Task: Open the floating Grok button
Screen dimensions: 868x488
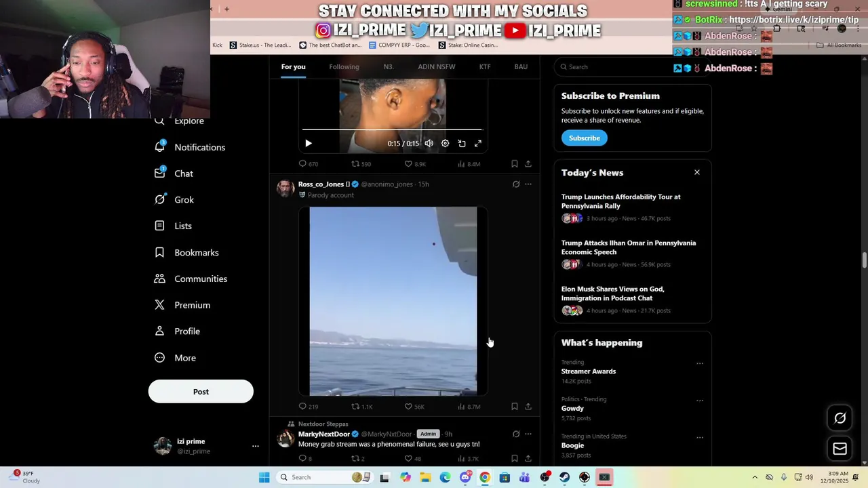Action: point(840,418)
